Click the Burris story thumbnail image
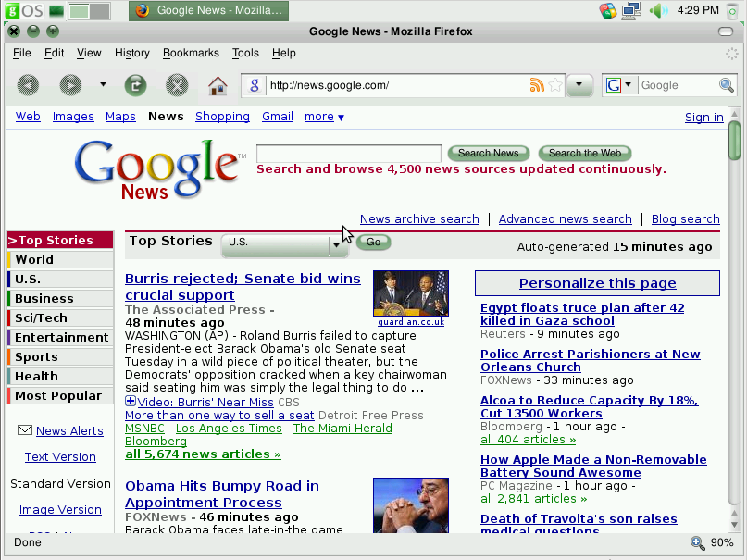Screen dimensions: 747x560 click(411, 293)
